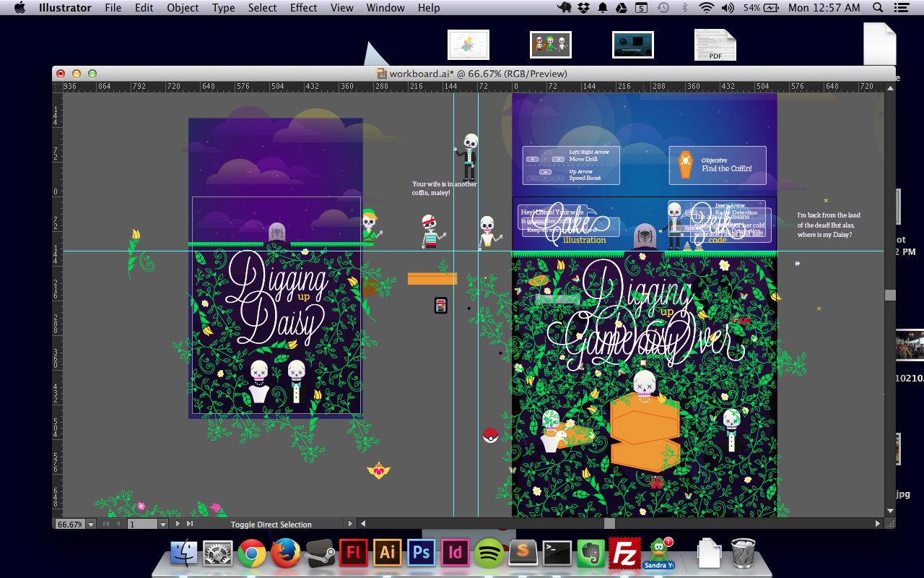Open Adobe Illustrator from the dock
This screenshot has height=578, width=924.
point(387,554)
